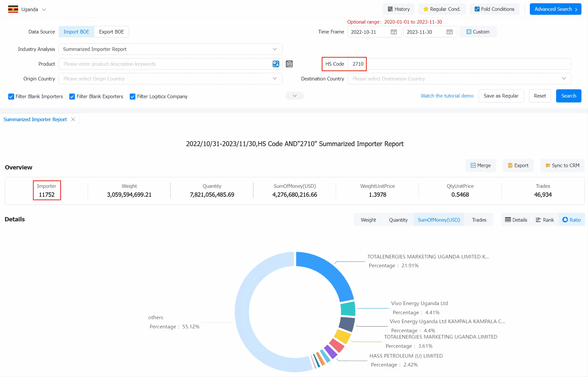Toggle Filter Logitics Company checkbox
The image size is (588, 377).
click(x=133, y=97)
